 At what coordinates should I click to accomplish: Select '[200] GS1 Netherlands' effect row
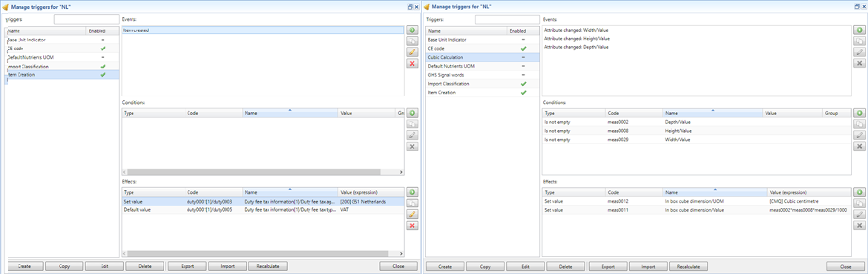tap(263, 201)
